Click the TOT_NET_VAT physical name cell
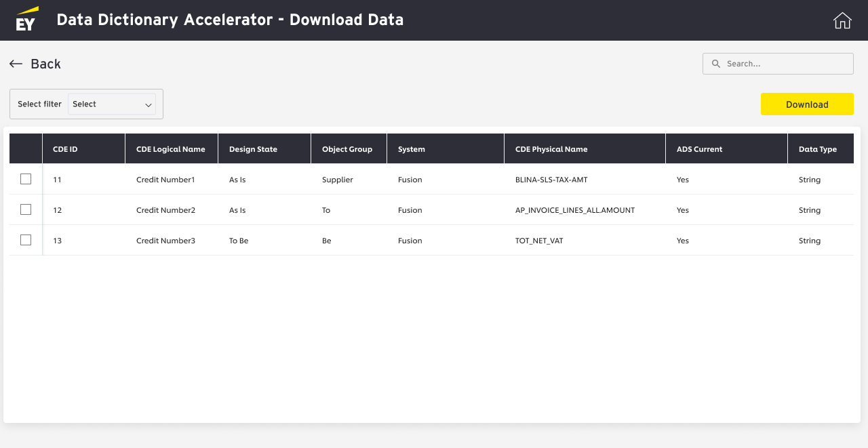Image resolution: width=868 pixels, height=448 pixels. 539,241
